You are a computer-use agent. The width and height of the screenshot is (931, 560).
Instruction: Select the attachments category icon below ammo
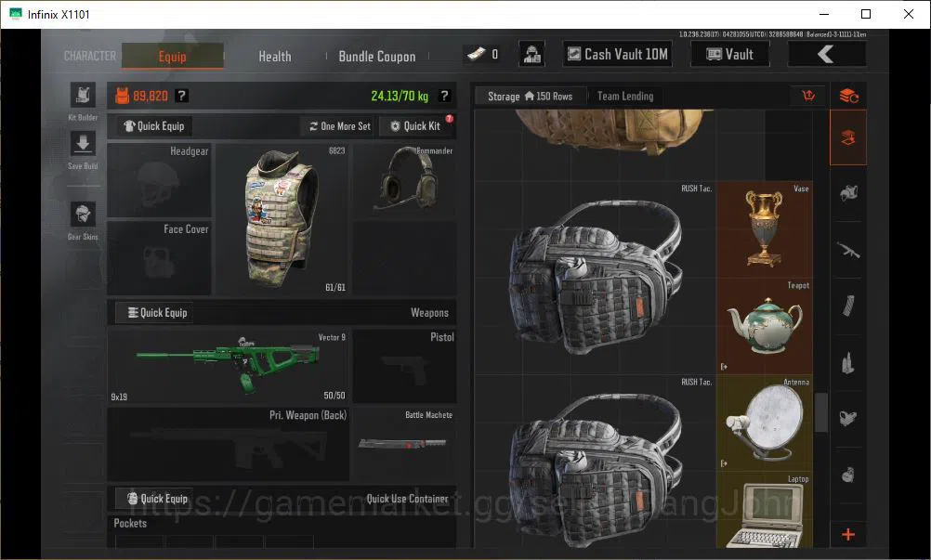click(848, 418)
